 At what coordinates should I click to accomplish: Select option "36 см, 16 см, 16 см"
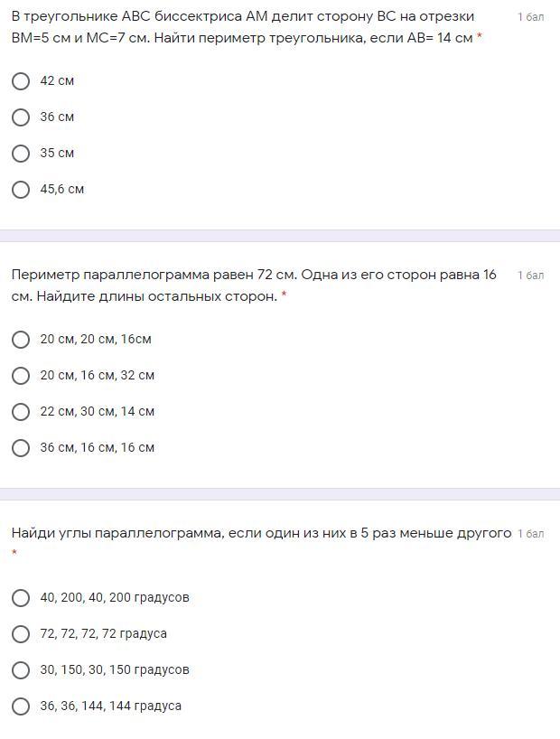(x=21, y=448)
